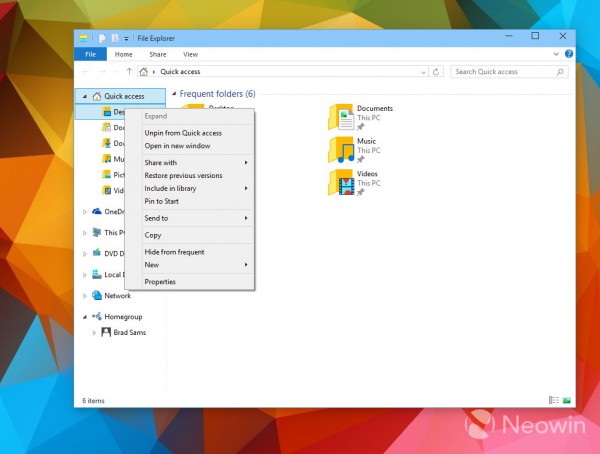600x454 pixels.
Task: Open the Documents folder icon
Action: [x=341, y=117]
